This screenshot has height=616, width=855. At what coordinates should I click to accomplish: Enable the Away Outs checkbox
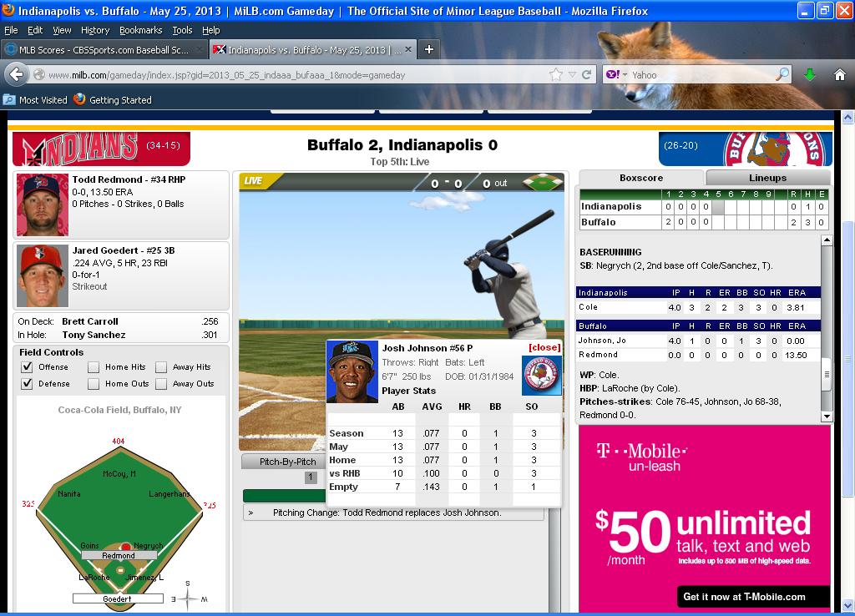tap(161, 384)
